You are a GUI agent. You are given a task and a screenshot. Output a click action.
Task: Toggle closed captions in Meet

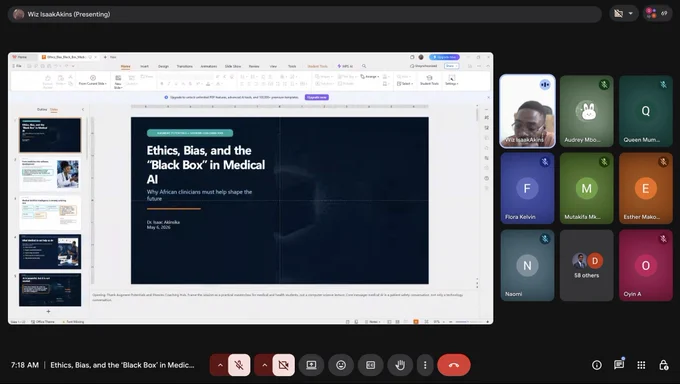(370, 365)
